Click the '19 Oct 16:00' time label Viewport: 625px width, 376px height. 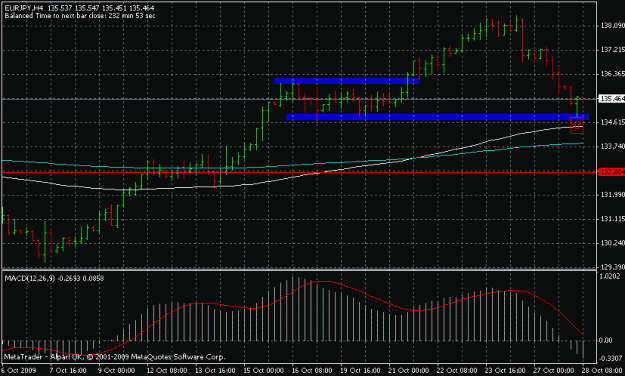(361, 370)
